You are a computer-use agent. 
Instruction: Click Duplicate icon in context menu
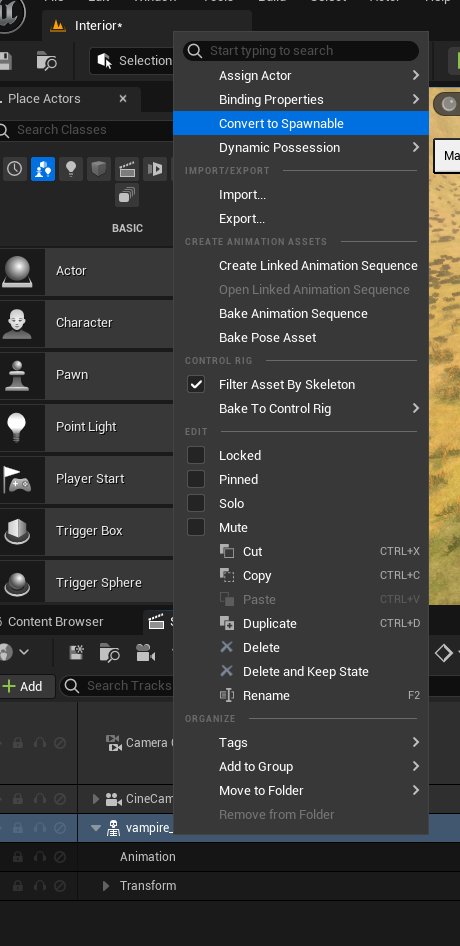pyautogui.click(x=227, y=623)
